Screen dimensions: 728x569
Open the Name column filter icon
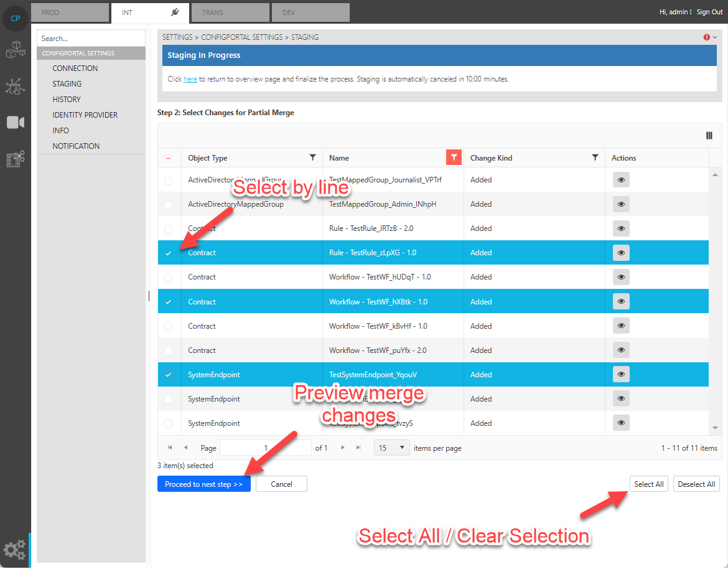(454, 158)
